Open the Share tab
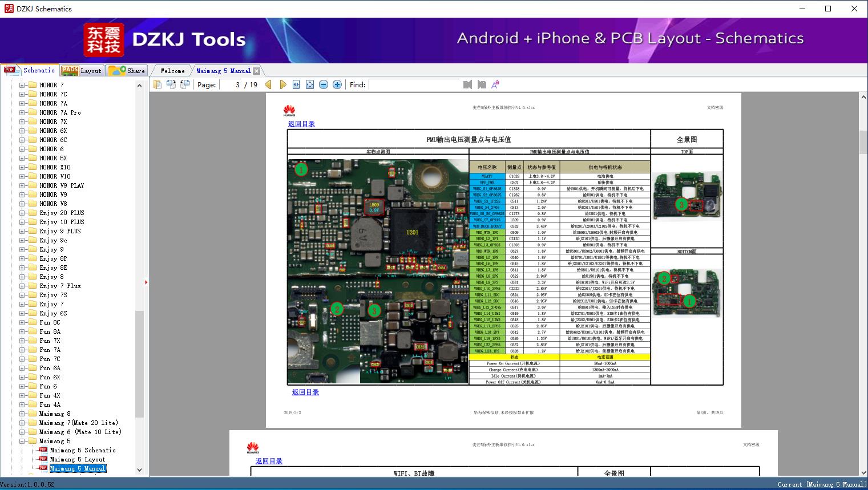Image resolution: width=868 pixels, height=490 pixels. pos(127,71)
